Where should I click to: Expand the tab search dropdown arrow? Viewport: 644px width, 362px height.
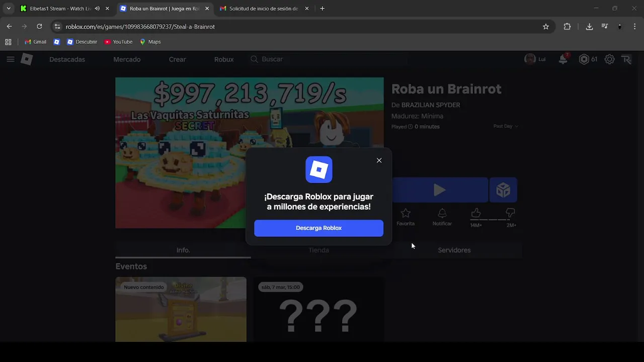tap(8, 9)
